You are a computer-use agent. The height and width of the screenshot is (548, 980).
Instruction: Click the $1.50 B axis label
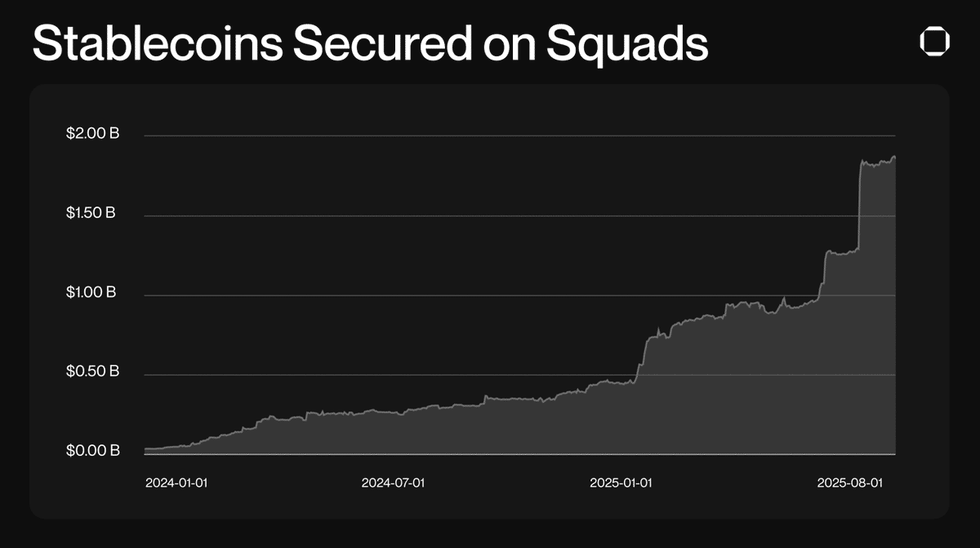[91, 213]
